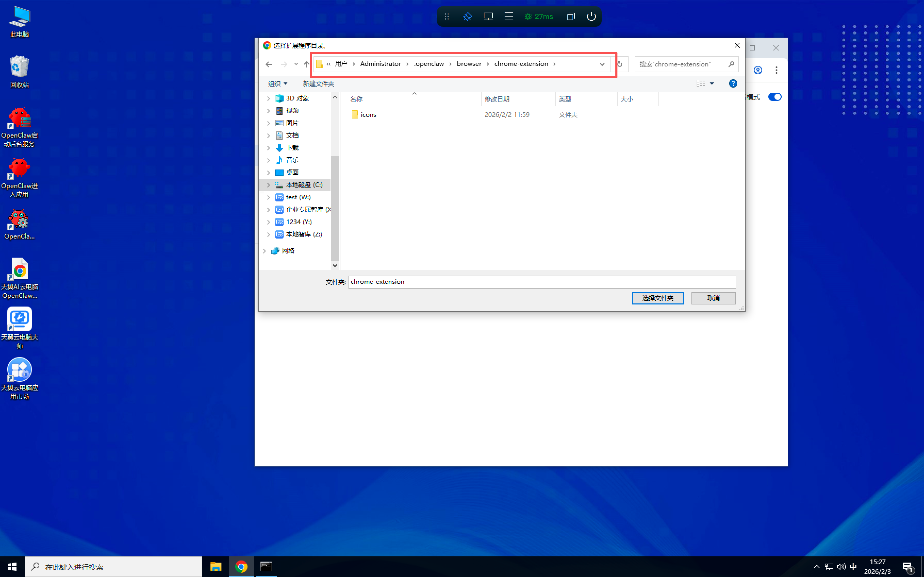924x577 pixels.
Task: Open the 组织 menu
Action: [x=277, y=83]
